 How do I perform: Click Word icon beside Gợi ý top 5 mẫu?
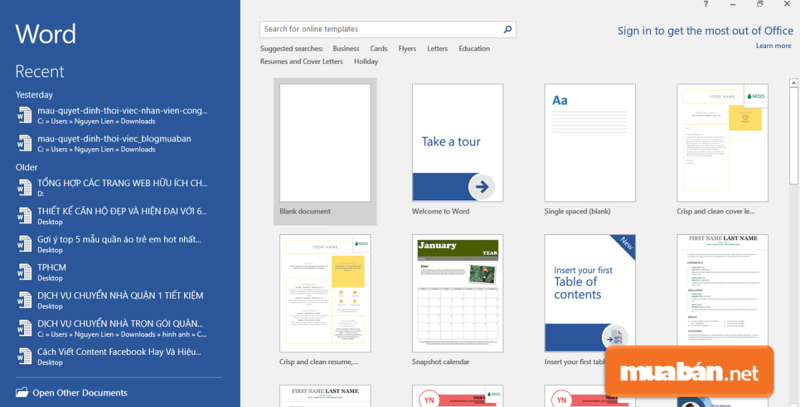click(24, 243)
